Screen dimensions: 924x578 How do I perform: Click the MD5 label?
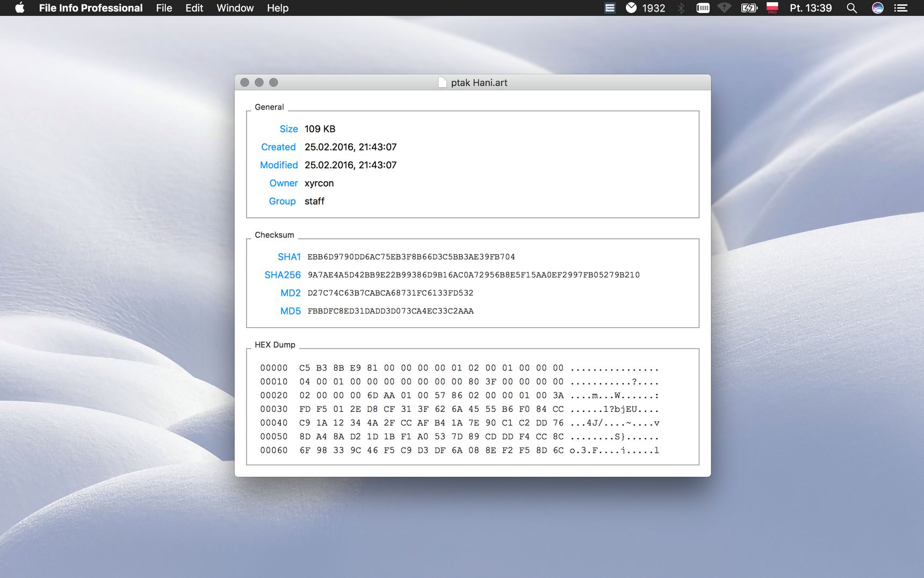(291, 311)
